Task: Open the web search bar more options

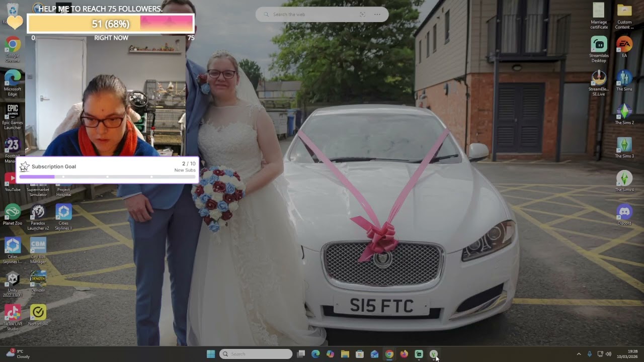Action: [x=377, y=15]
